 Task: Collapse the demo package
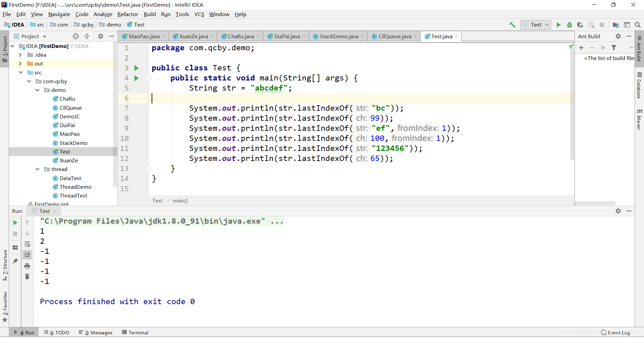tap(38, 90)
